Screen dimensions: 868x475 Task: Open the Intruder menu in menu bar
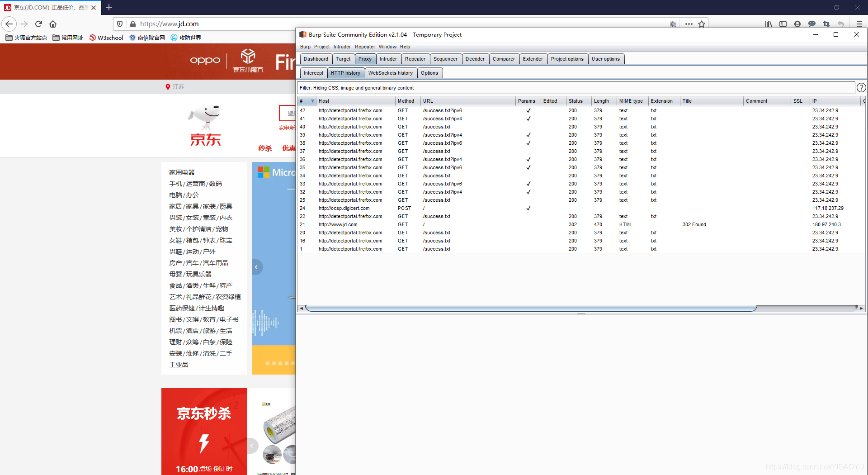pos(342,47)
